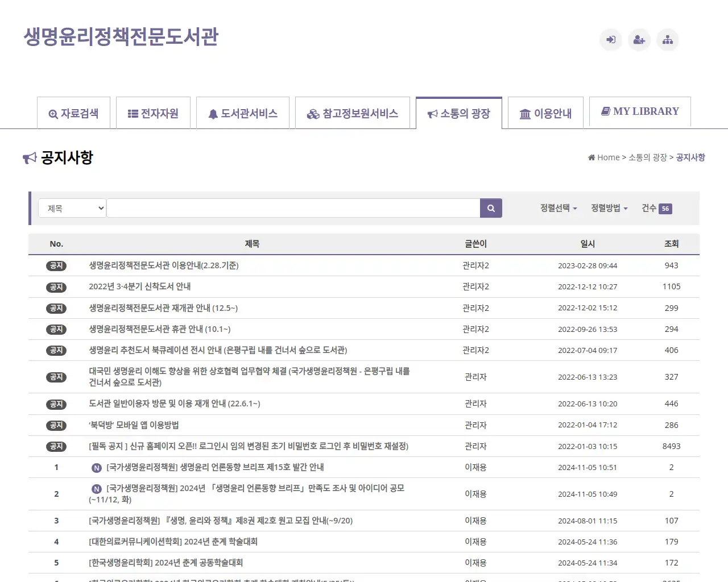Viewport: 728px width, 582px height.
Task: Open post [대한의료커뮤니케이션학회] 2024년 춘계 학술대회
Action: pyautogui.click(x=173, y=542)
